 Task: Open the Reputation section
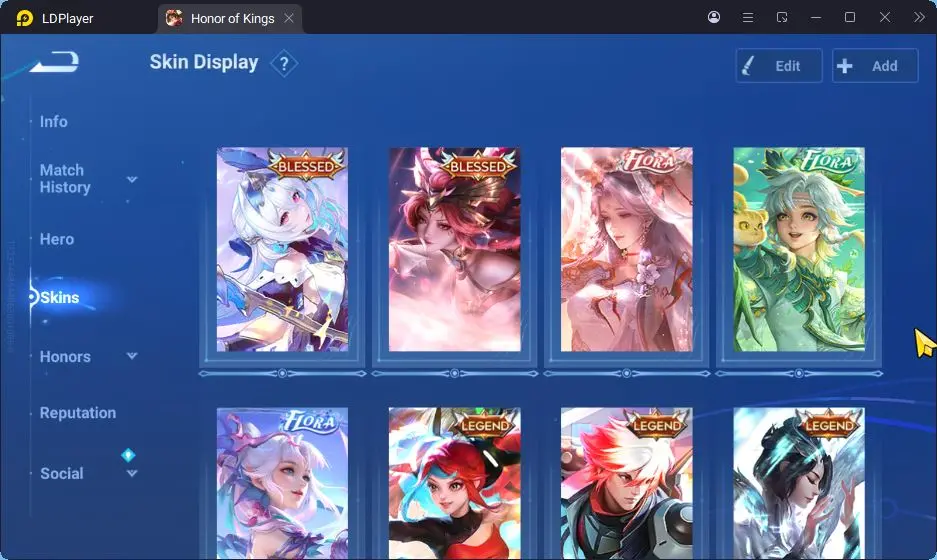(x=78, y=413)
